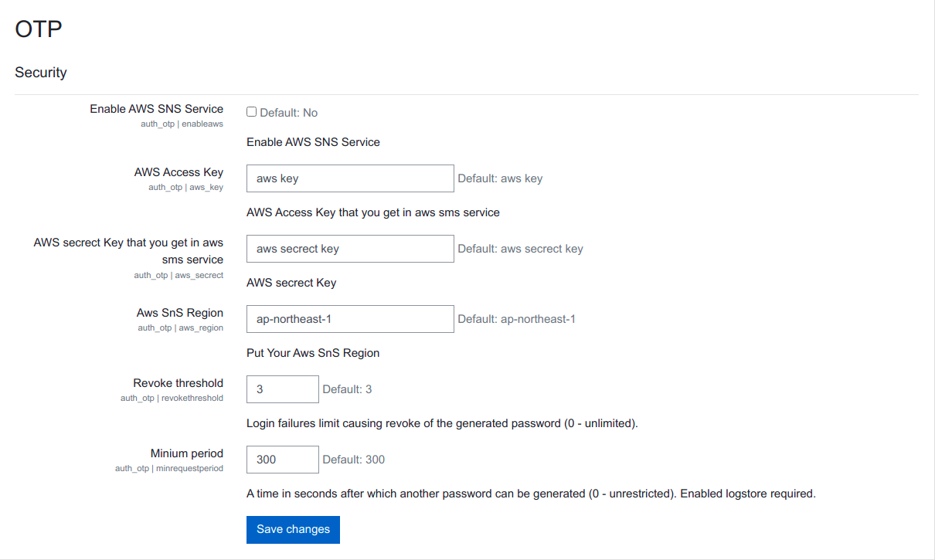Click the 'Aws SnS Region' setting label
935x560 pixels.
(180, 313)
